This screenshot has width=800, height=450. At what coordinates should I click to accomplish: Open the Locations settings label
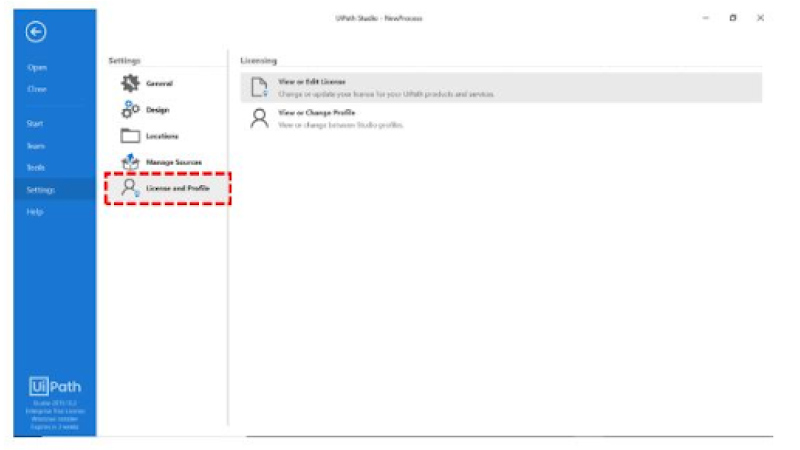(162, 136)
